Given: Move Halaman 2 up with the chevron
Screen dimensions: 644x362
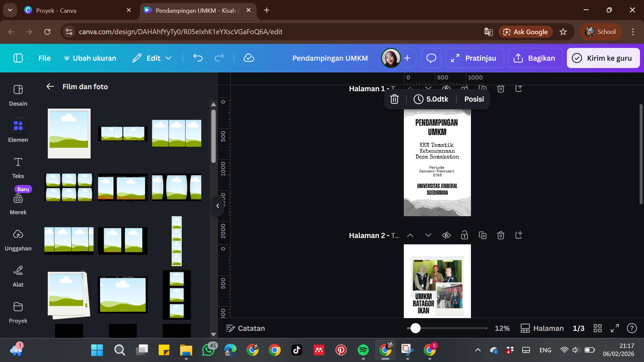Looking at the screenshot, I should pos(410,235).
